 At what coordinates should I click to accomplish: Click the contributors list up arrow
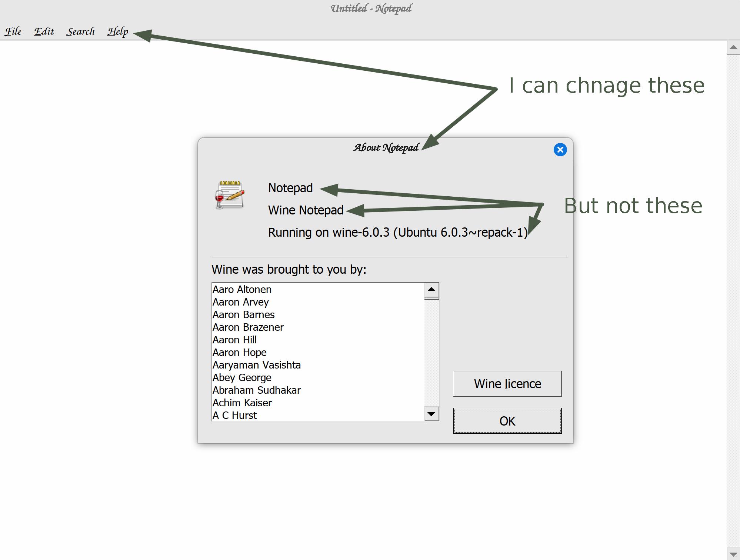[431, 290]
